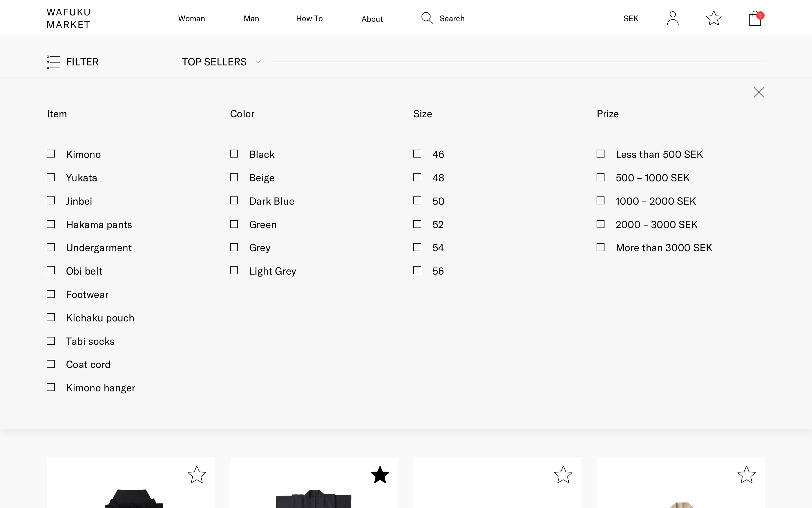Select the Black color checkbox
Viewport: 812px width, 508px height.
tap(234, 154)
